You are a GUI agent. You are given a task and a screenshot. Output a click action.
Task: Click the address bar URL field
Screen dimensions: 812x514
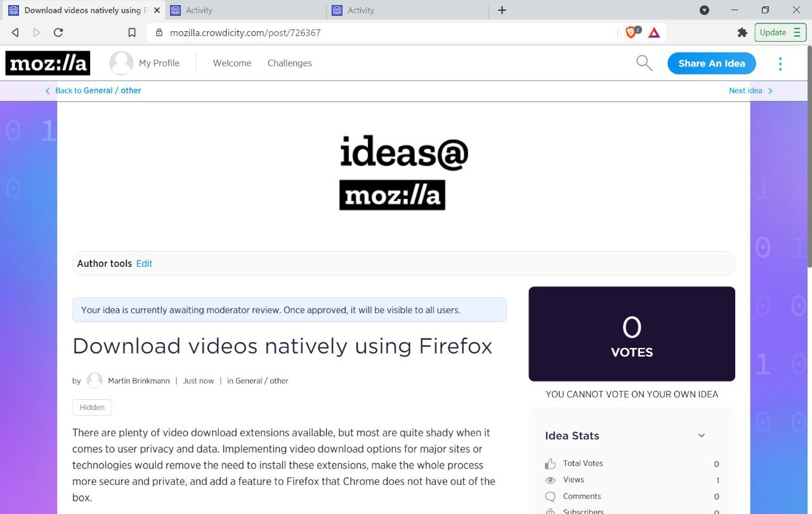pyautogui.click(x=381, y=32)
